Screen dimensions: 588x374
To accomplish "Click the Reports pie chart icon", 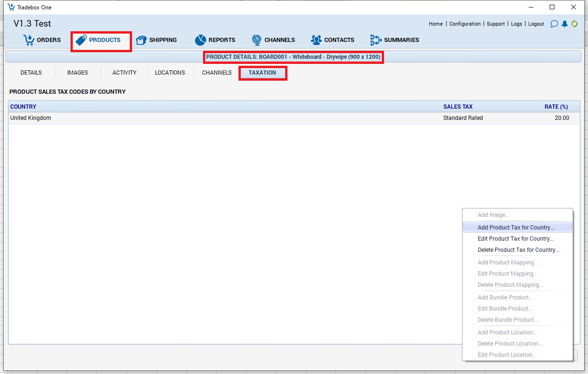I will [x=201, y=40].
